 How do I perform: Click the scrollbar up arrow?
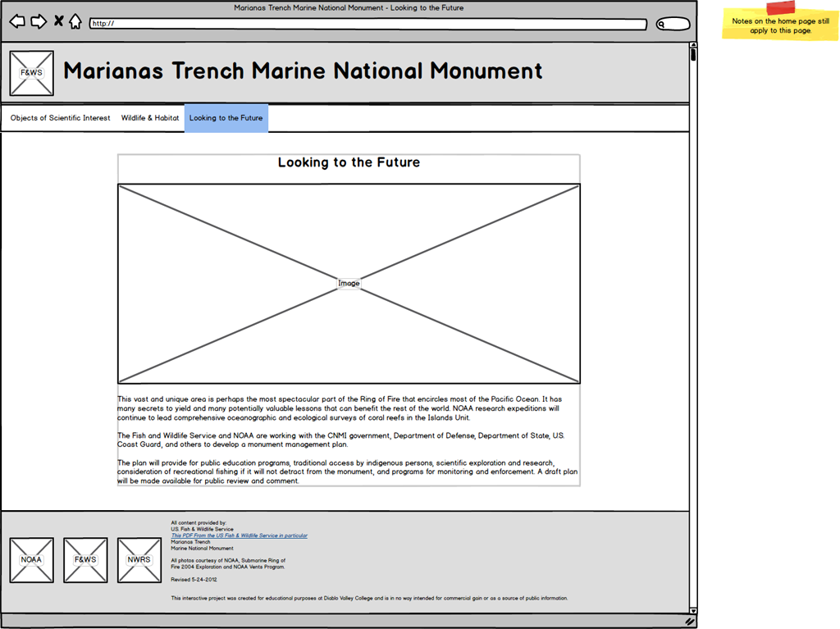(x=693, y=46)
